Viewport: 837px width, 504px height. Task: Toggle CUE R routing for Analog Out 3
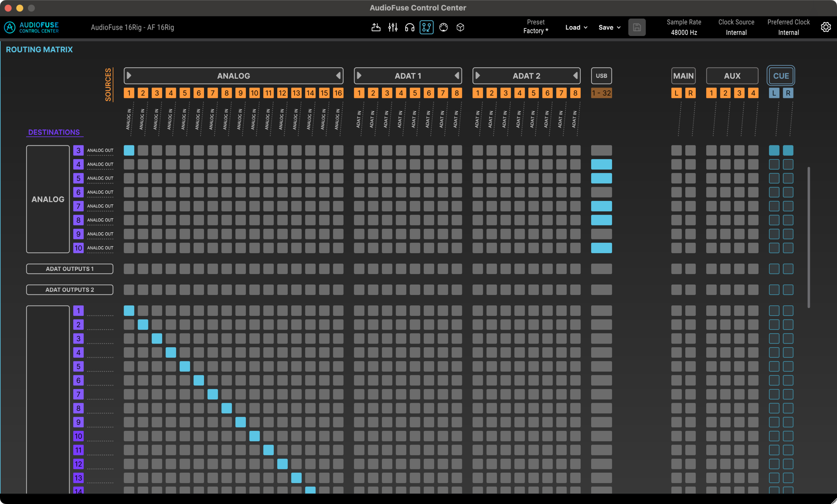pyautogui.click(x=788, y=150)
